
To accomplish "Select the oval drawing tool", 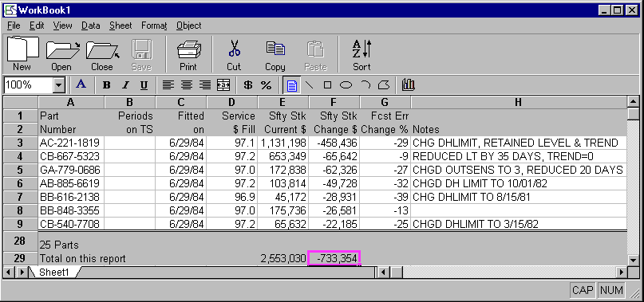I will coord(346,85).
